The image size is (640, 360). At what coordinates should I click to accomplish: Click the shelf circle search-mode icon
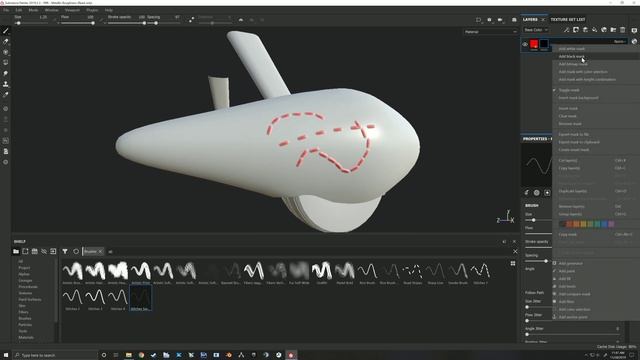76,251
